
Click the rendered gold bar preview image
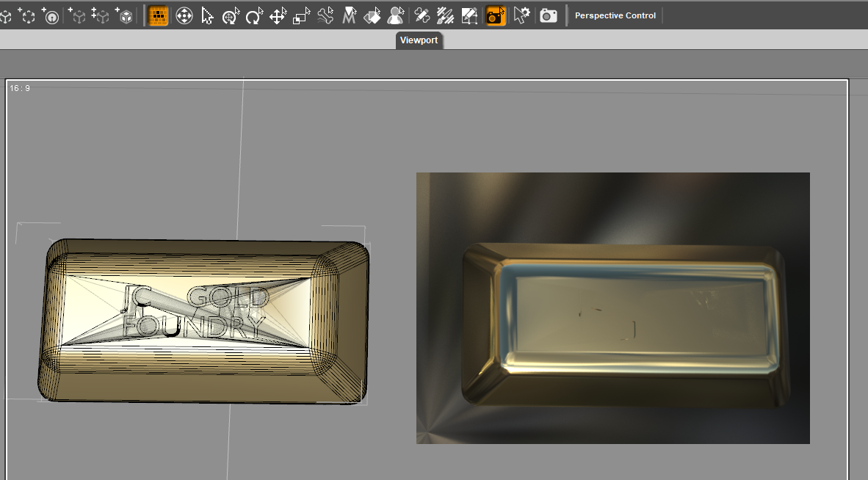tap(612, 308)
